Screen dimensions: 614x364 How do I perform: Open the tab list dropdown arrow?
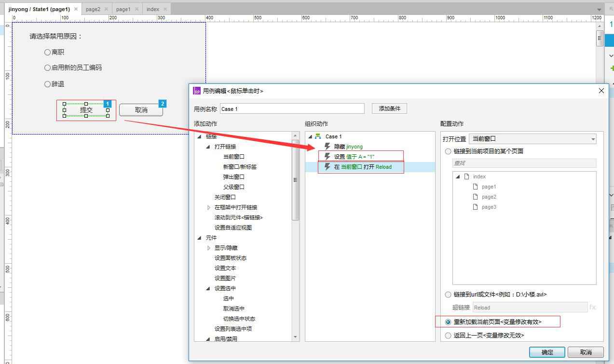click(600, 10)
